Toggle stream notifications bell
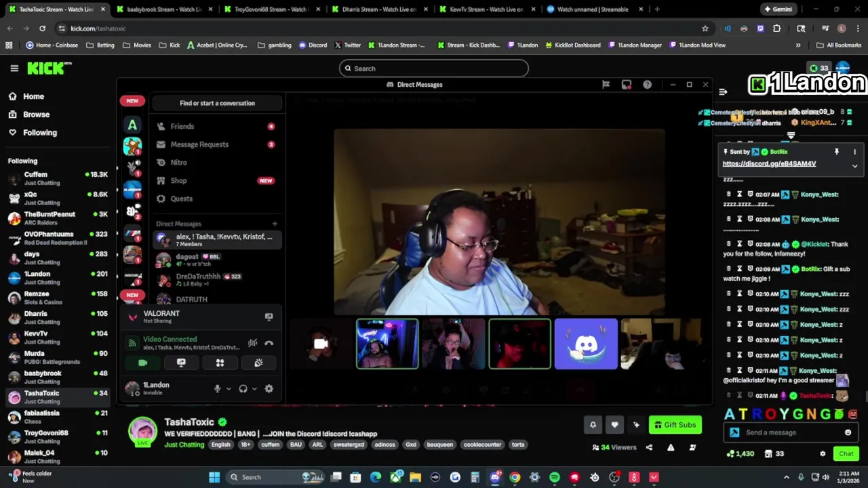The image size is (868, 488). click(593, 425)
